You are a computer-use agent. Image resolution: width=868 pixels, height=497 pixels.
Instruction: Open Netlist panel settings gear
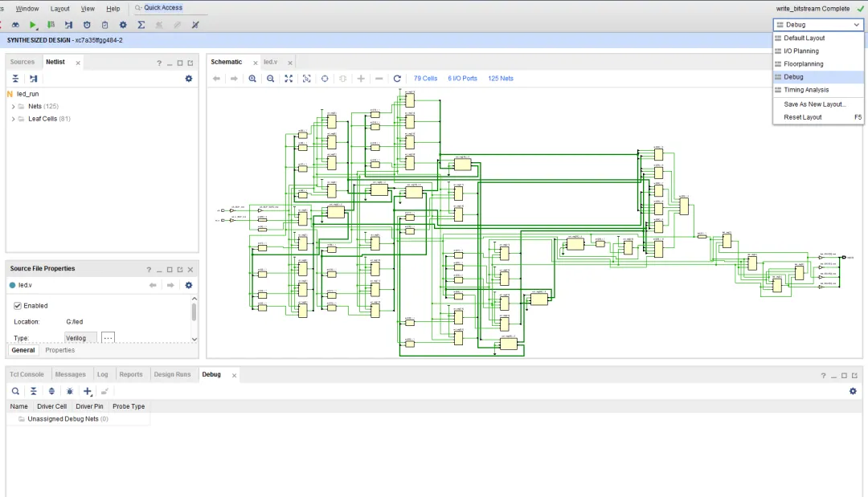coord(189,79)
